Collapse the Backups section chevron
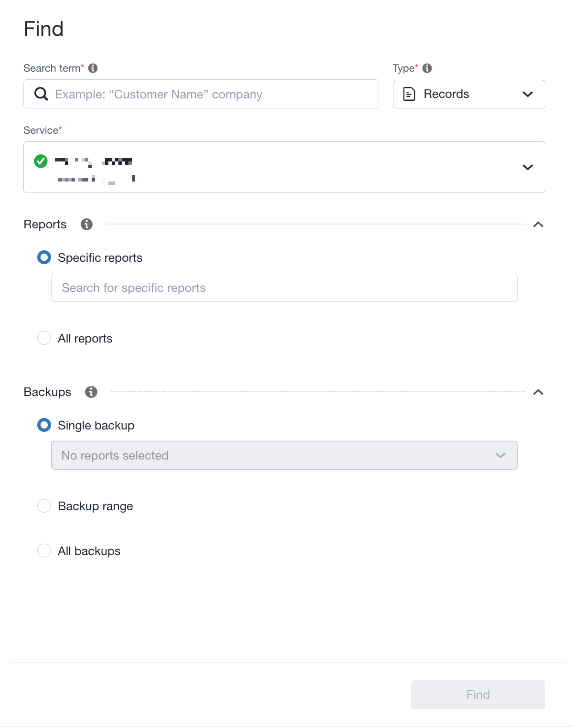Screen dimensions: 572x728 tap(538, 392)
